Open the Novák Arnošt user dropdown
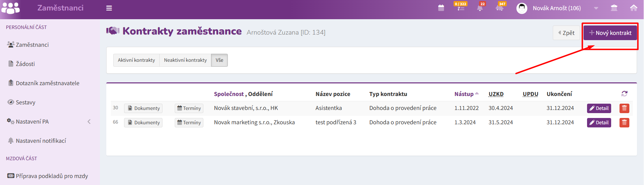The width and height of the screenshot is (644, 185). pos(557,8)
